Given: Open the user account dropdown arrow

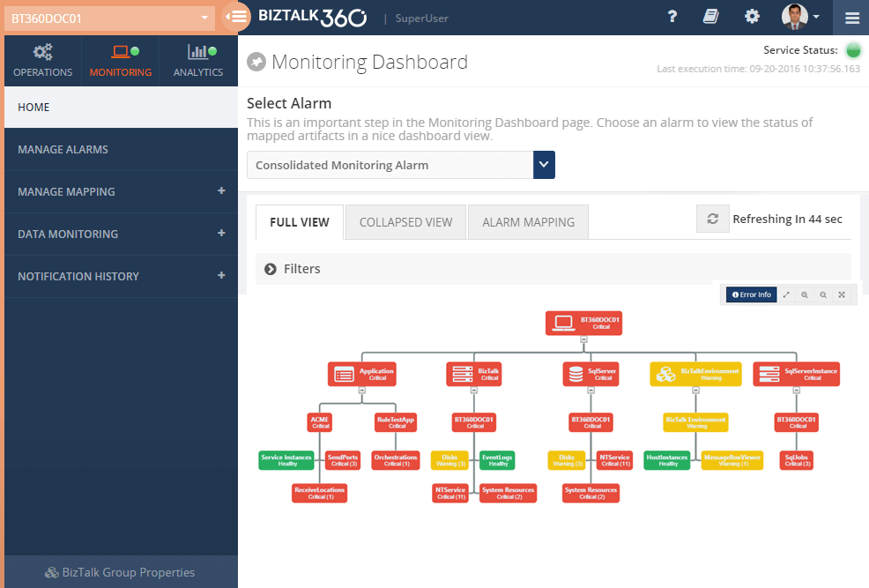Looking at the screenshot, I should point(816,17).
